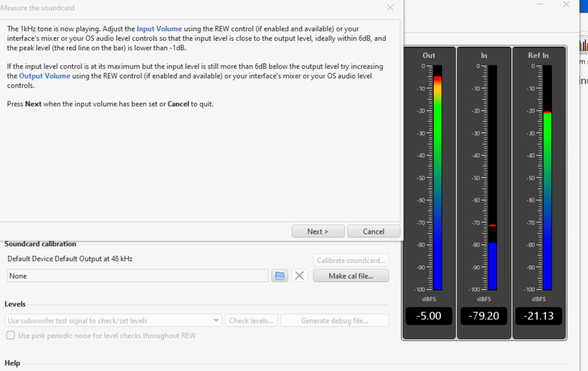Screen dimensions: 588x371
Task: Click the None cal file field
Action: (138, 276)
